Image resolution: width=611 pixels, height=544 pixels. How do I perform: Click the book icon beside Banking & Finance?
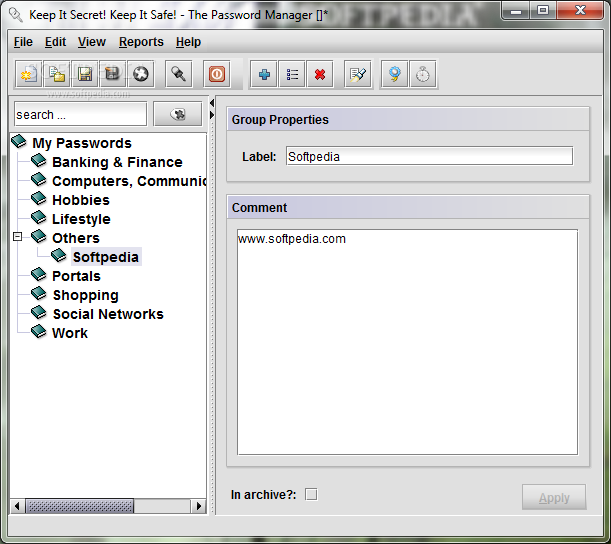[39, 160]
